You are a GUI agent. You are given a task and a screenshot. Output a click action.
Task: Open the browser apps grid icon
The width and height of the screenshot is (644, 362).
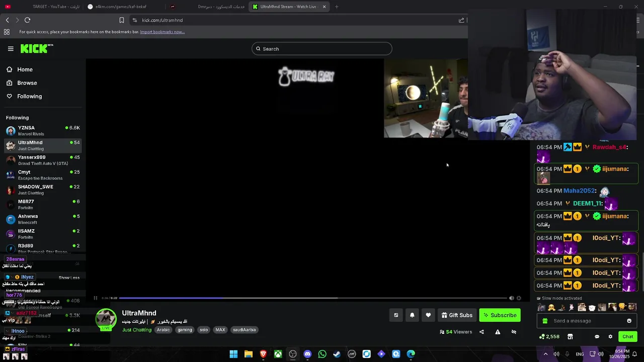[x=7, y=32]
